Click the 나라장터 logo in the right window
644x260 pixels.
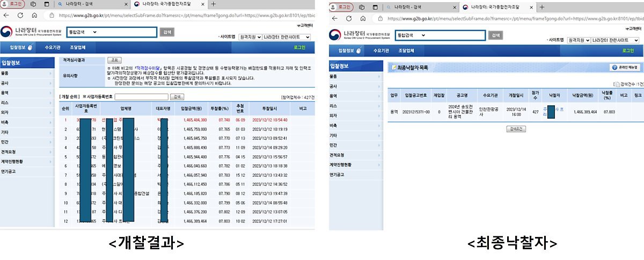pos(361,34)
